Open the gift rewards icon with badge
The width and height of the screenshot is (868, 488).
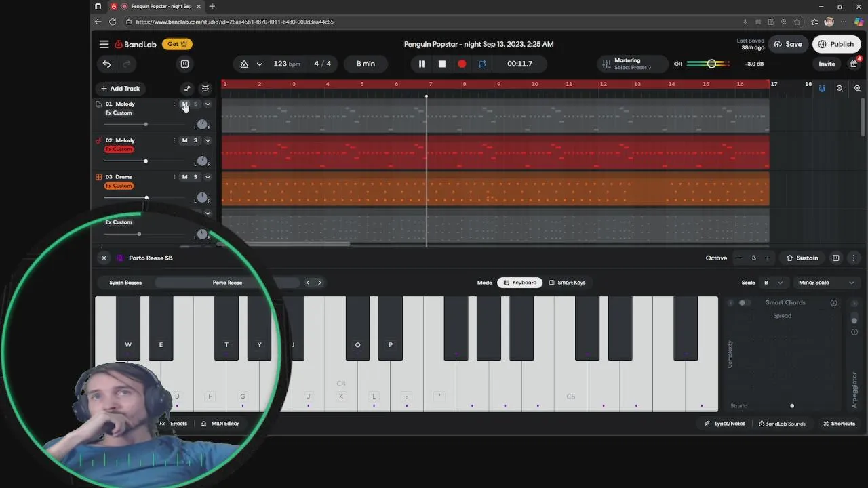pyautogui.click(x=854, y=64)
